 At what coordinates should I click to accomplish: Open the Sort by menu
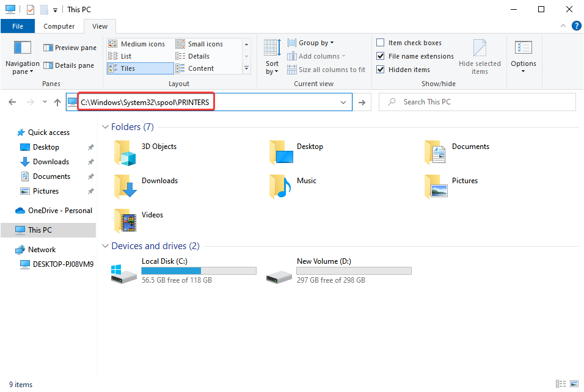pos(272,57)
